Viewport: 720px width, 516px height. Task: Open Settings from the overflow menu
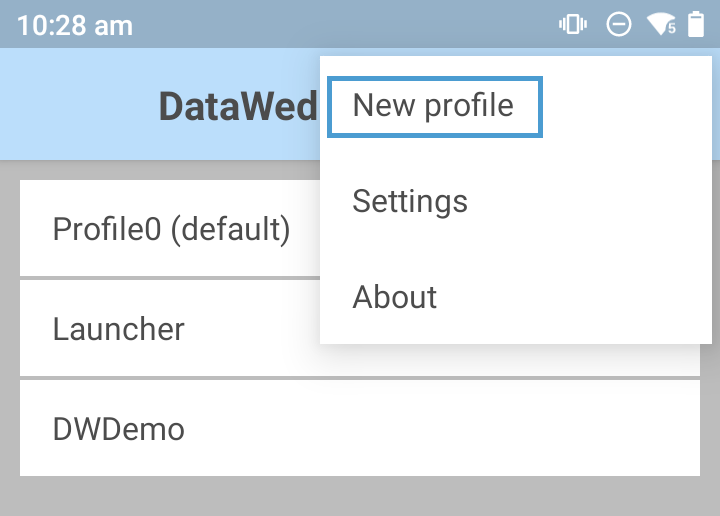coord(516,202)
